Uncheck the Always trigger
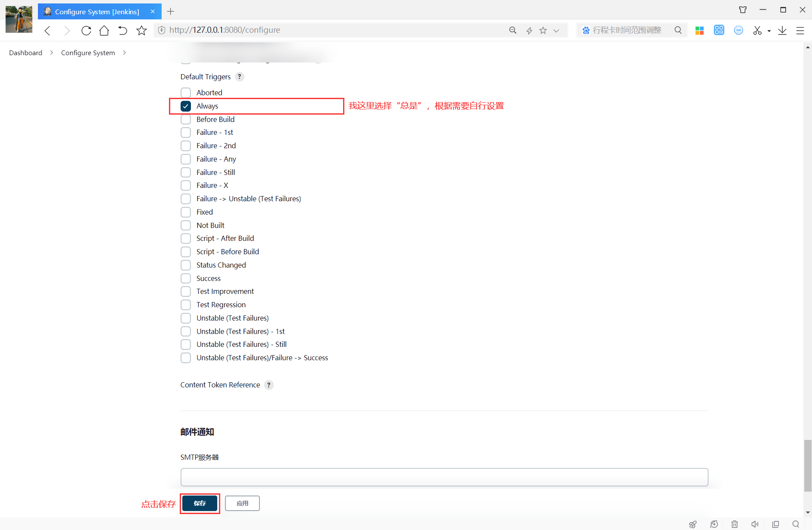Viewport: 812px width, 530px height. click(x=186, y=106)
